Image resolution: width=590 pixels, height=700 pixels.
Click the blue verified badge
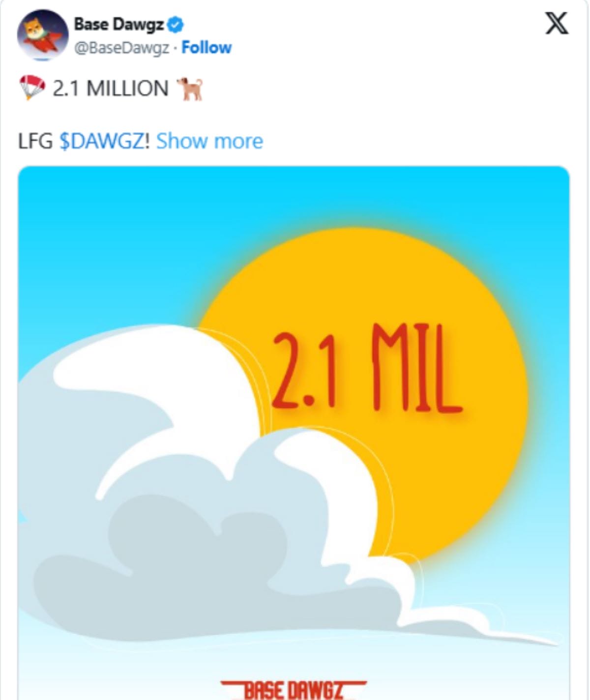tap(176, 24)
